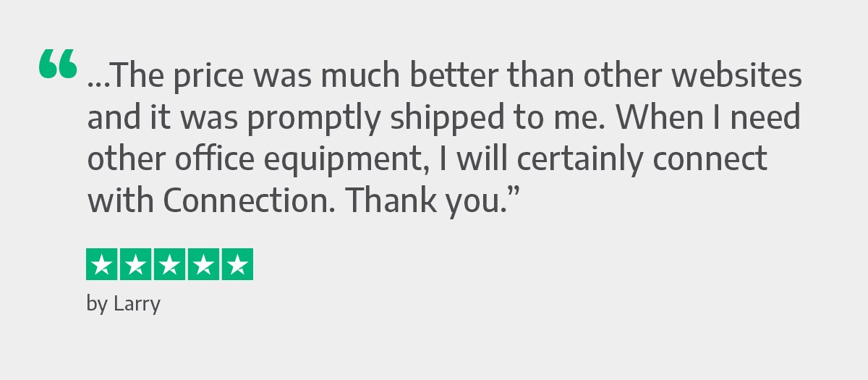The height and width of the screenshot is (380, 868).
Task: Click the middle third rating star
Action: pos(169,264)
